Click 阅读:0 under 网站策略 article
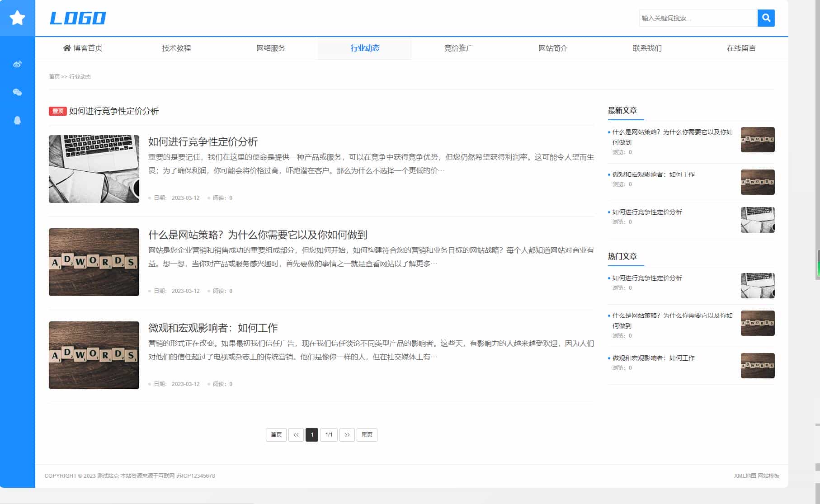This screenshot has height=504, width=820. (x=222, y=291)
